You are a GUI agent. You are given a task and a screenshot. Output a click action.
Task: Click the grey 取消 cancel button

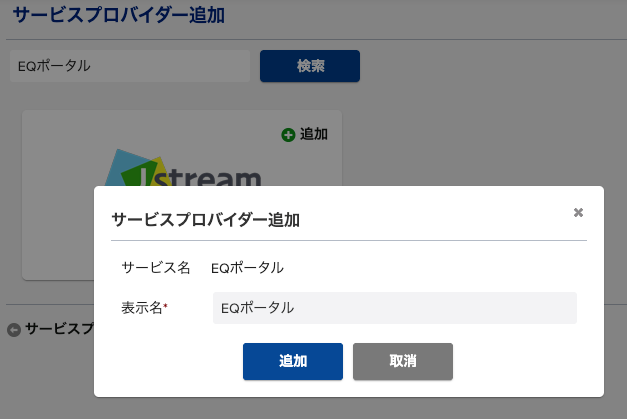pyautogui.click(x=403, y=361)
